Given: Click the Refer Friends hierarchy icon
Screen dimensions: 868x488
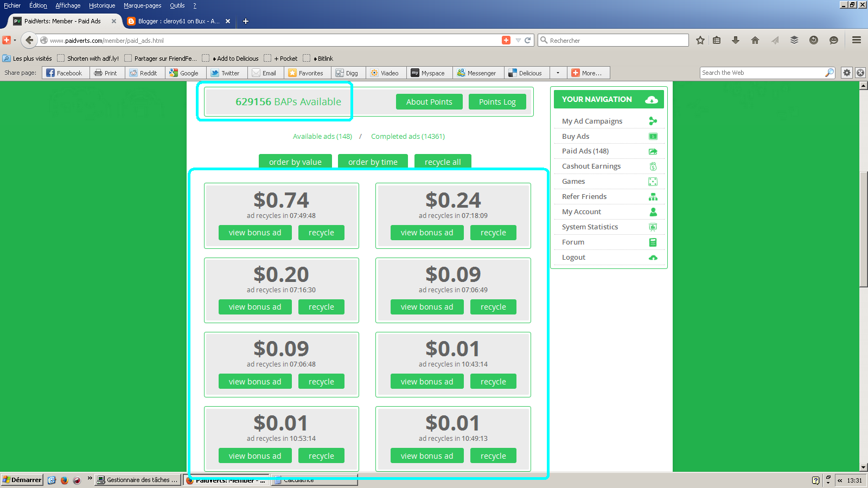Looking at the screenshot, I should (x=653, y=197).
